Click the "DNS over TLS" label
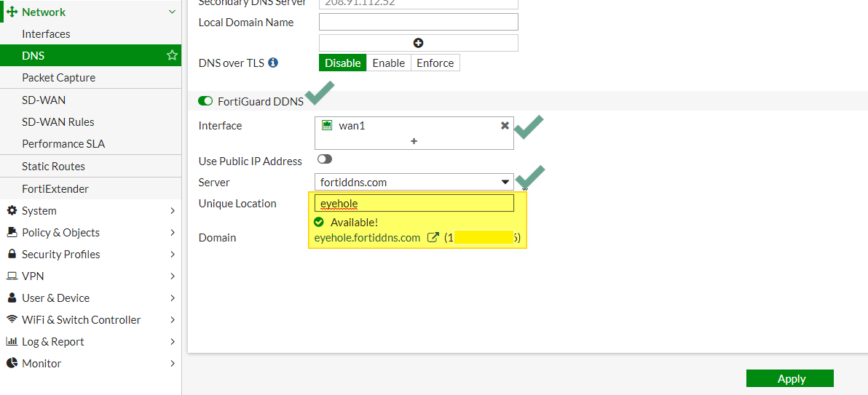Image resolution: width=868 pixels, height=395 pixels. coord(232,63)
